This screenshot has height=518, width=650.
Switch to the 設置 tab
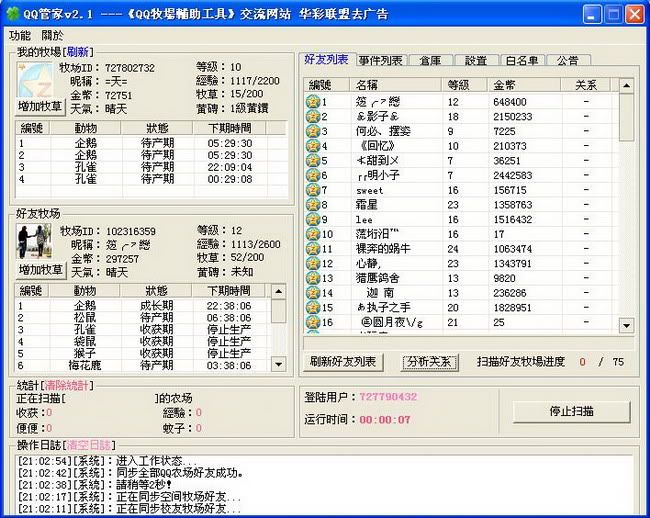475,61
